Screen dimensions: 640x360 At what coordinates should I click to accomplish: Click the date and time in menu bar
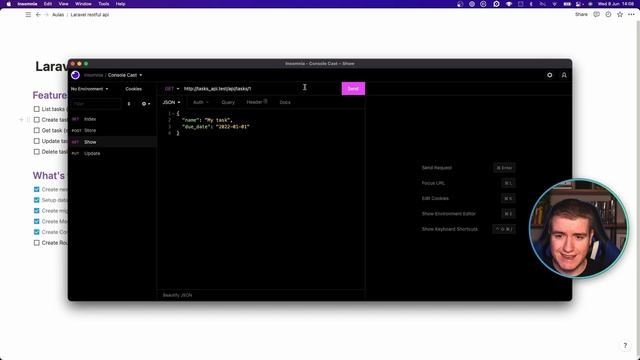616,4
